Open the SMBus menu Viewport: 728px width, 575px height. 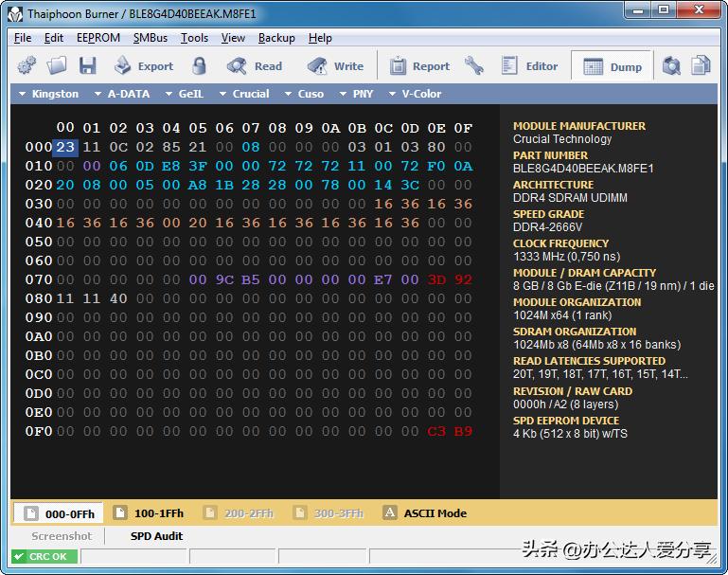(x=151, y=38)
